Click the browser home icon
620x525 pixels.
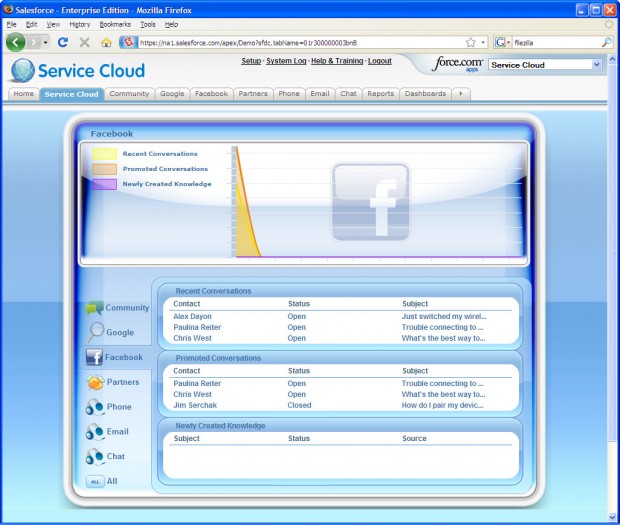point(106,43)
